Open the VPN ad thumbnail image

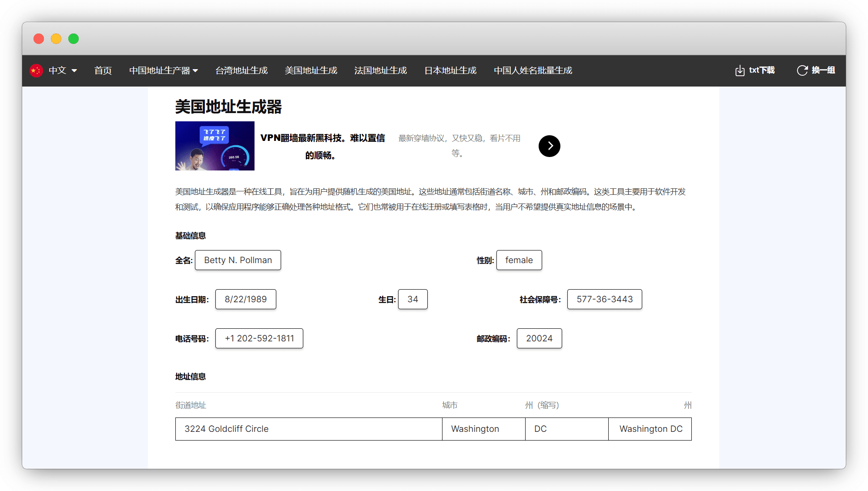coord(214,146)
